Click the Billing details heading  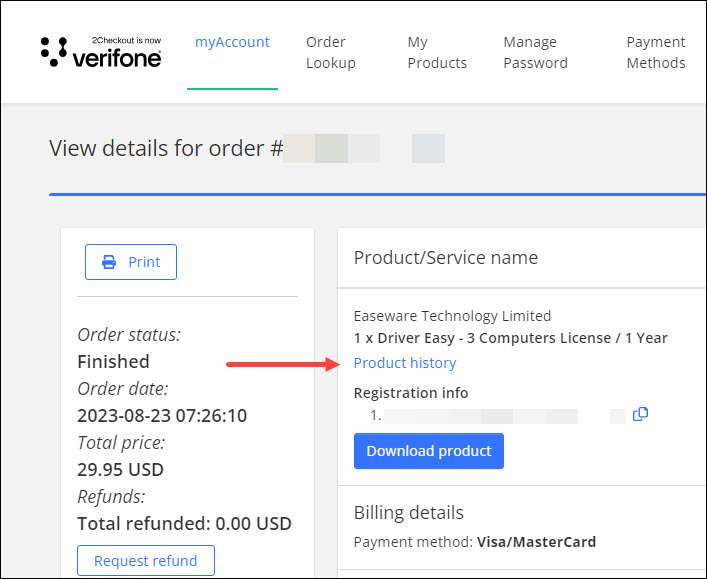click(x=408, y=513)
